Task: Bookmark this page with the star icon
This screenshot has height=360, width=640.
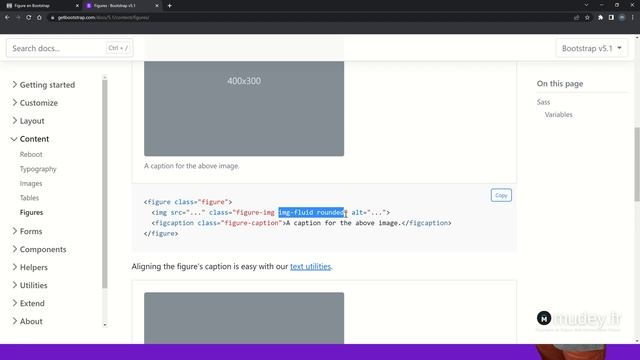Action: click(x=587, y=18)
